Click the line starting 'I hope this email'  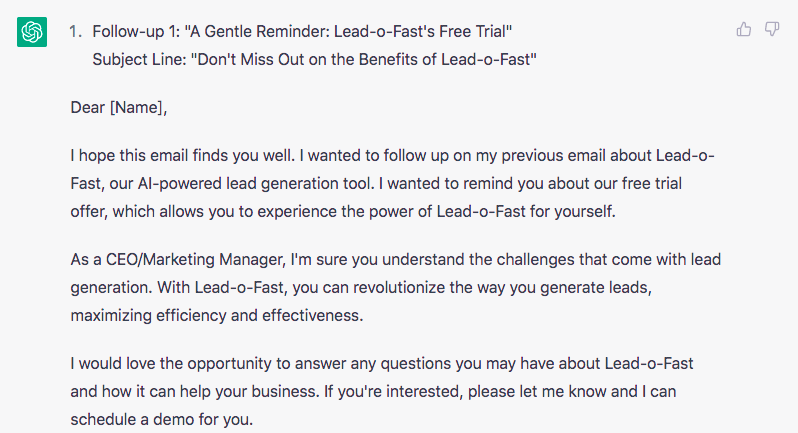coord(392,156)
